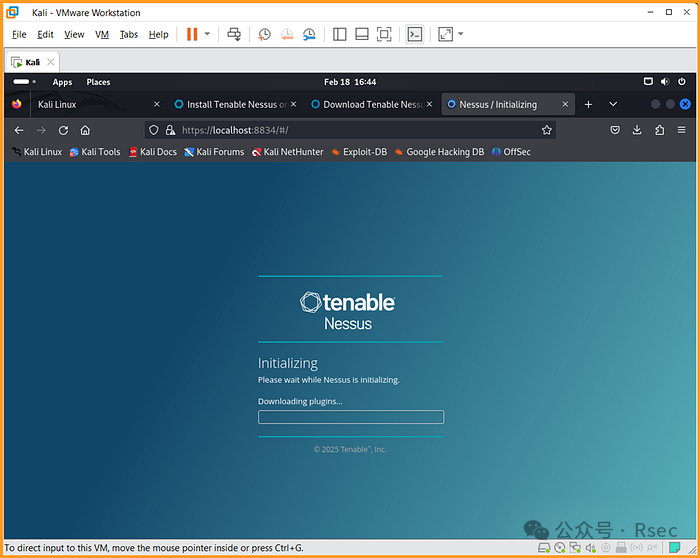Click the tracking protection shield icon
Viewport: 700px width, 558px height.
(154, 130)
